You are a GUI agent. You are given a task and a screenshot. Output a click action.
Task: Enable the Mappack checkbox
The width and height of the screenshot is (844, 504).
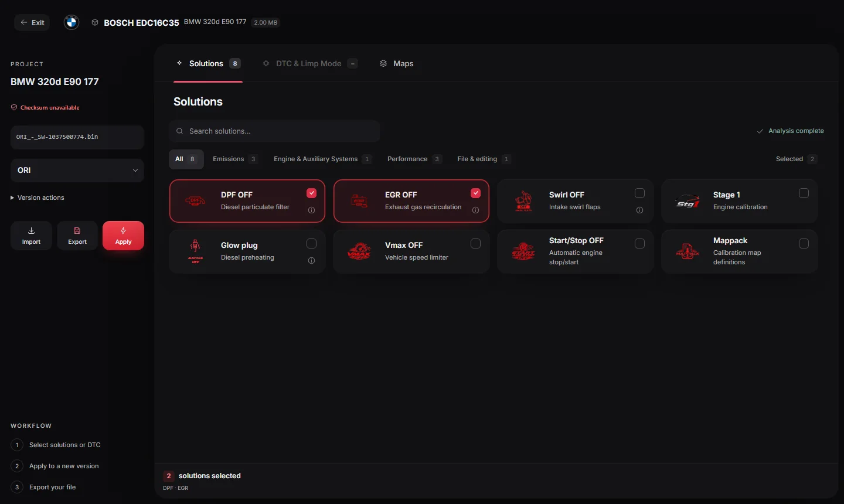pyautogui.click(x=804, y=244)
